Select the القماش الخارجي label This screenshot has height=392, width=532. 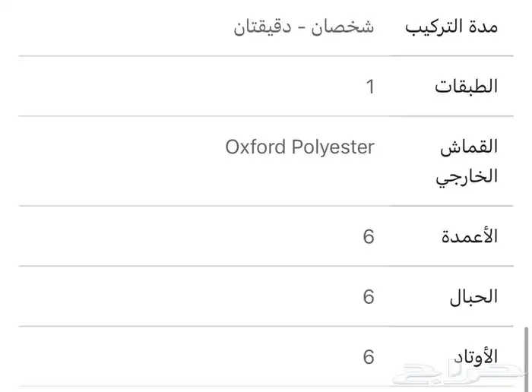point(467,161)
